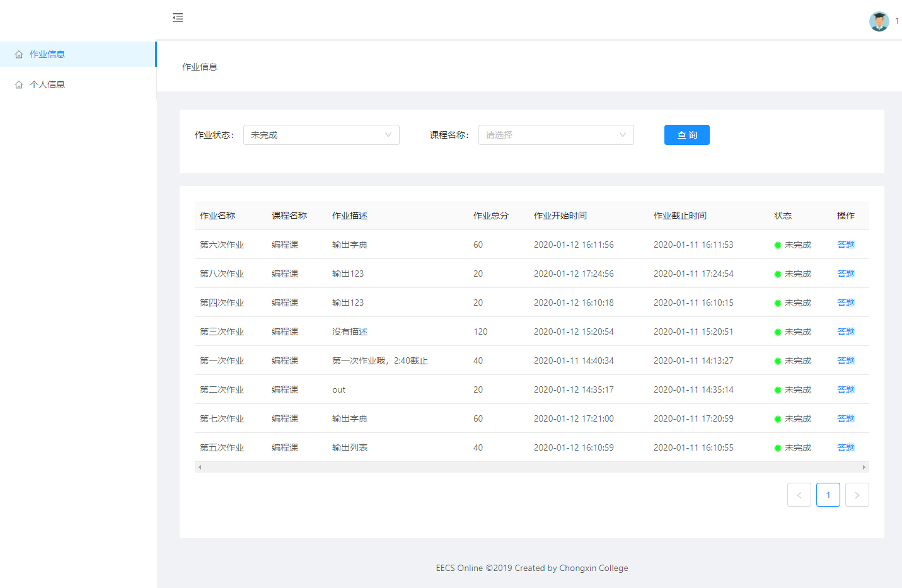This screenshot has height=588, width=902.
Task: Click start time 2020-01-12 16:11:56
Action: 574,245
